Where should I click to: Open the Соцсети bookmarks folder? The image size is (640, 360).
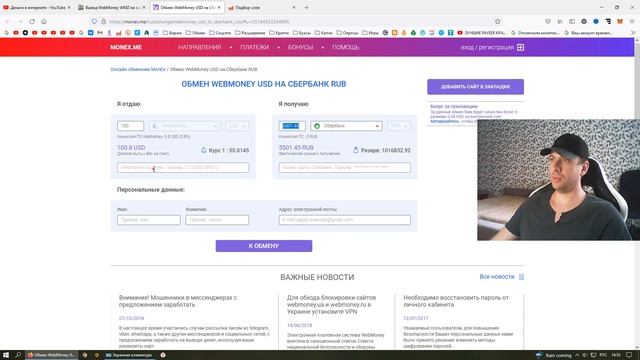[220, 33]
